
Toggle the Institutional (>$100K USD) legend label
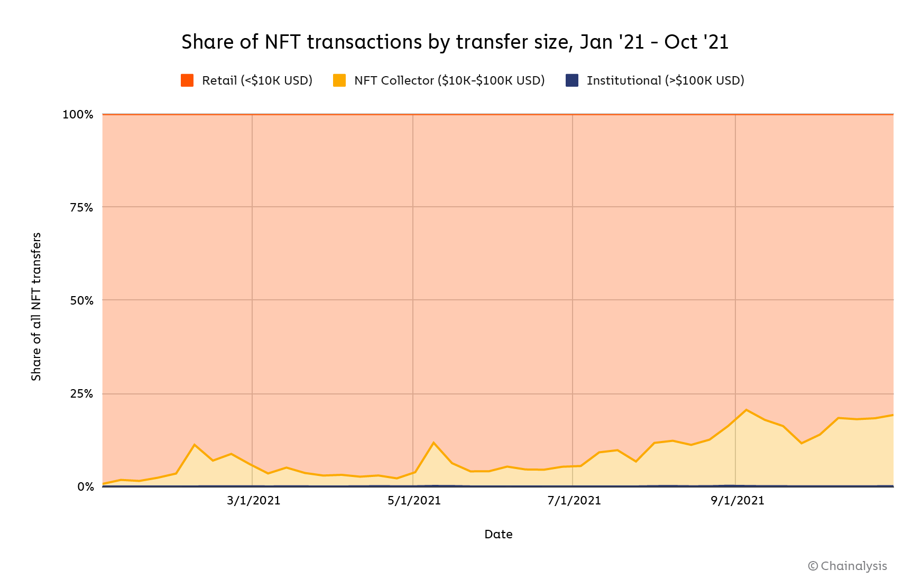[x=665, y=80]
